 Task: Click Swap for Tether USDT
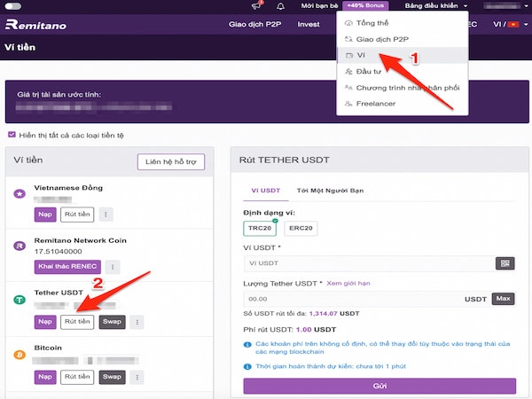click(x=112, y=322)
